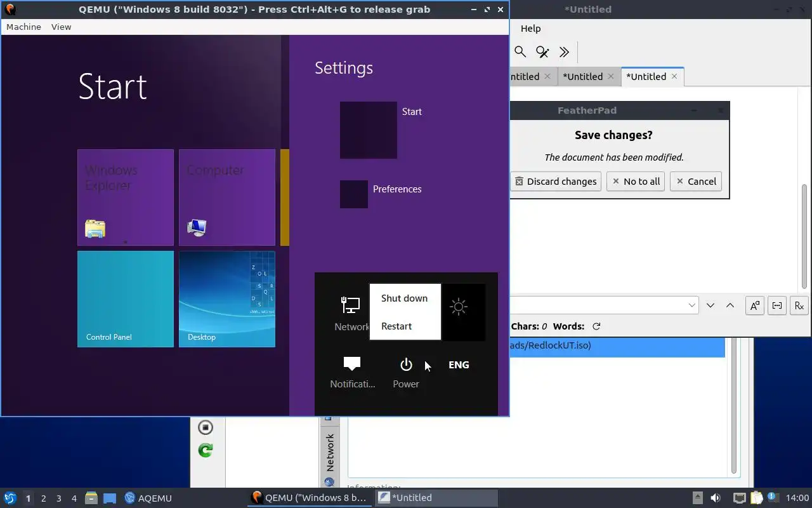Viewport: 812px width, 508px height.
Task: Click the AQEMU list vertical scrollbar
Action: [x=735, y=406]
